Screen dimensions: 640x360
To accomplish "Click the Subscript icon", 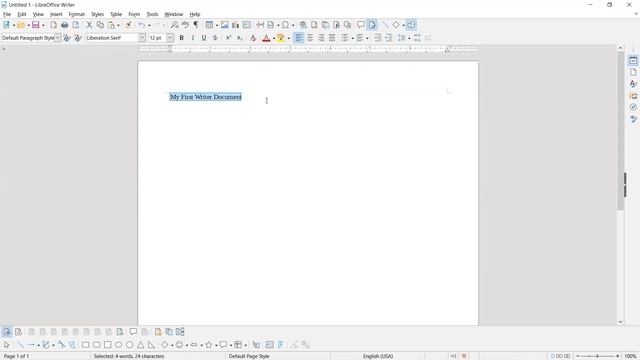I will coord(240,38).
